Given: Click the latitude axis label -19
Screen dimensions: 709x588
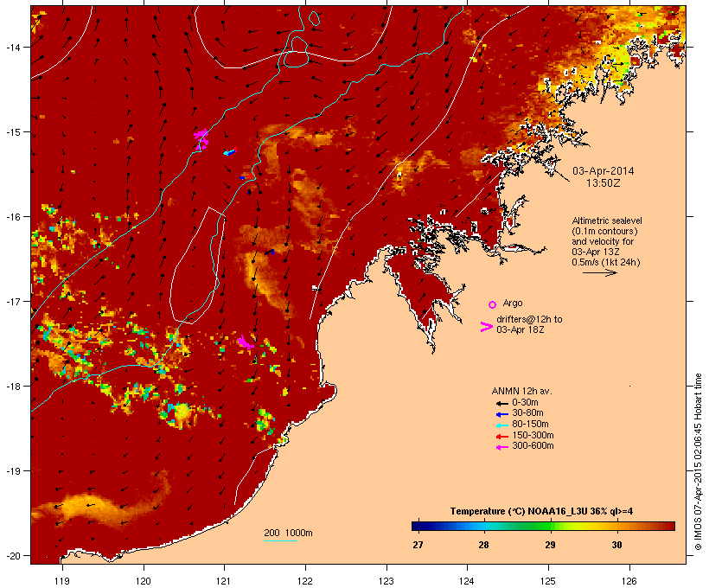Looking at the screenshot, I should coord(12,471).
